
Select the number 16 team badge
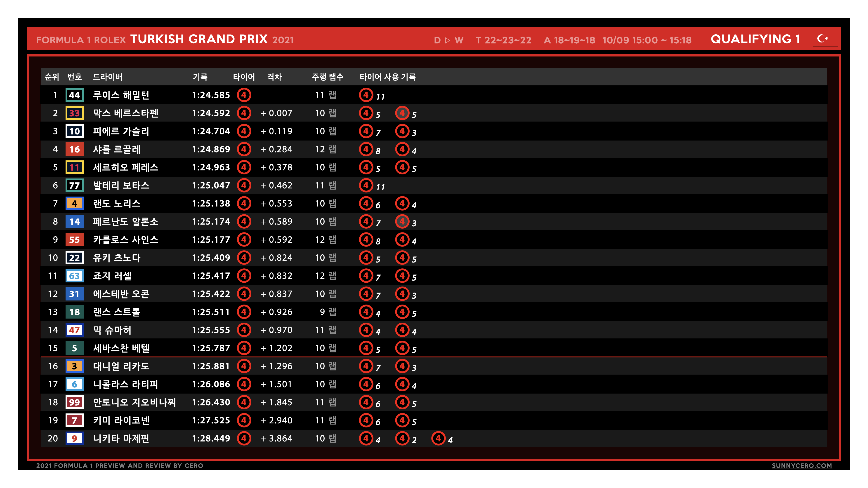pos(74,149)
